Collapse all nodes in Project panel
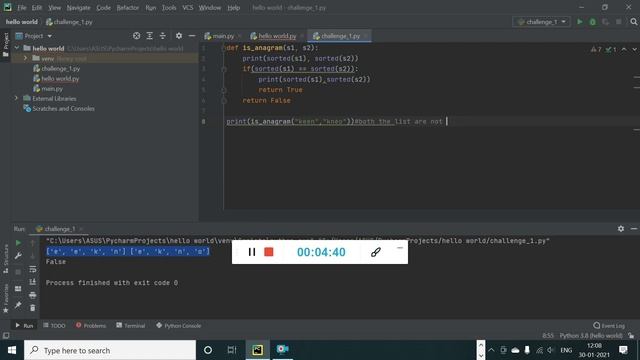 click(162, 36)
